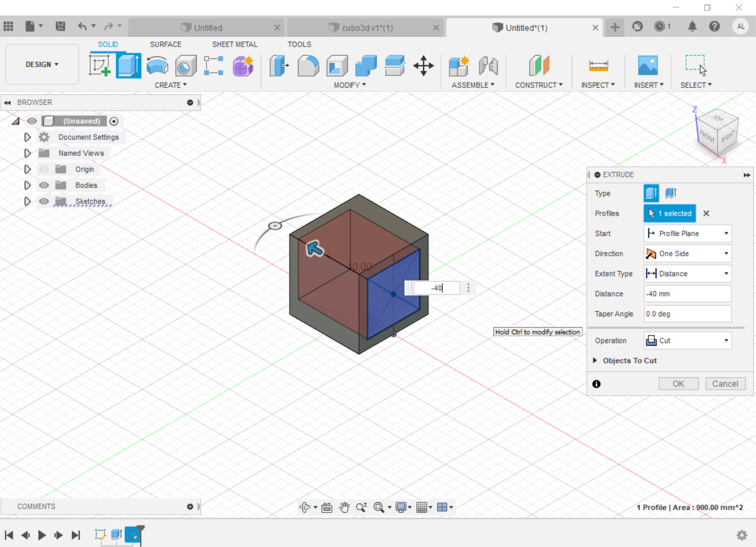Select the Move/Copy arrows icon
Image resolution: width=756 pixels, height=547 pixels.
(423, 66)
